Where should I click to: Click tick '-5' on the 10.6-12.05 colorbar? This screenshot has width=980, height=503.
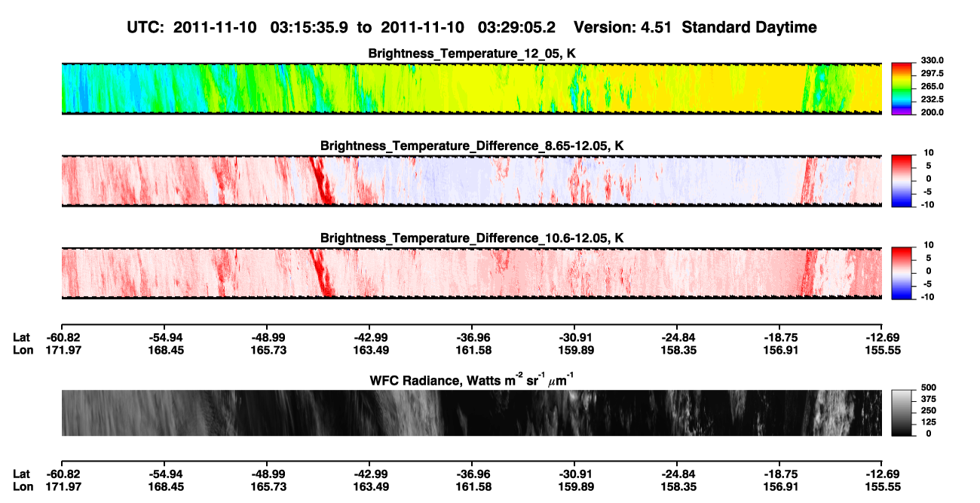click(926, 284)
